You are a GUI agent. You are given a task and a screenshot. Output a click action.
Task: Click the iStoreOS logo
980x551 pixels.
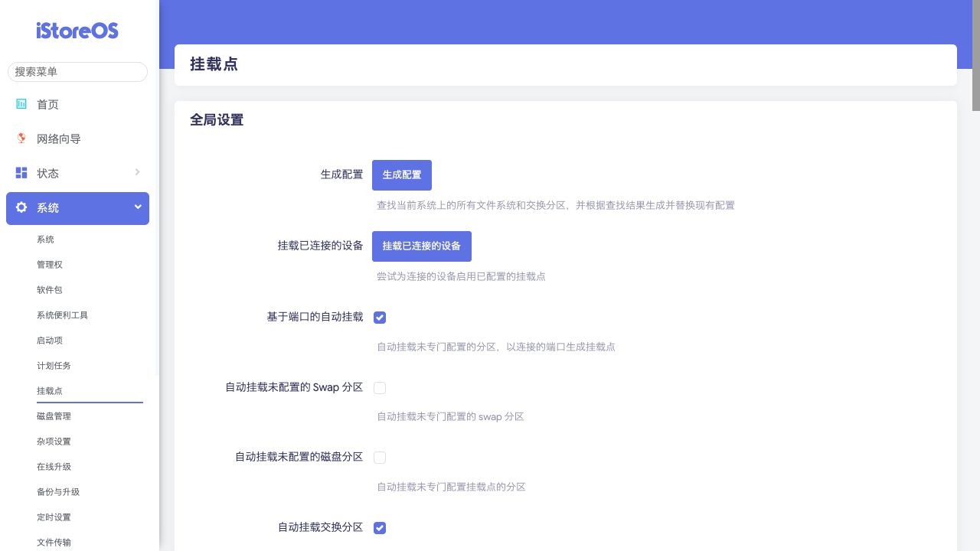click(77, 31)
